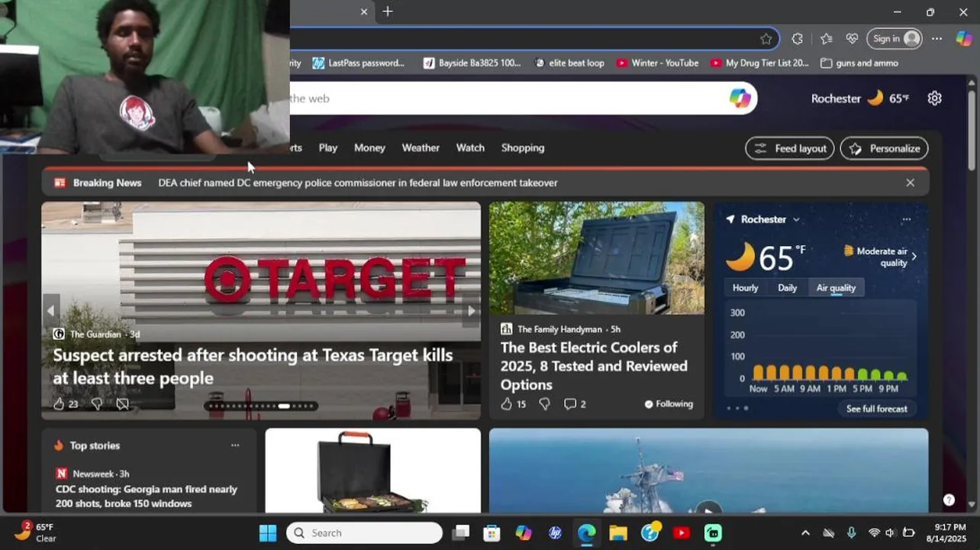Open the browser Extensions icon

(x=798, y=39)
